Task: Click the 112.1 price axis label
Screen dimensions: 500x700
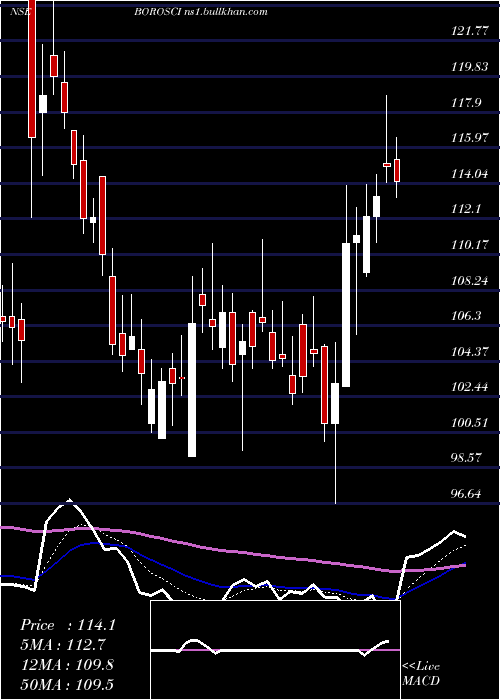Action: point(467,209)
